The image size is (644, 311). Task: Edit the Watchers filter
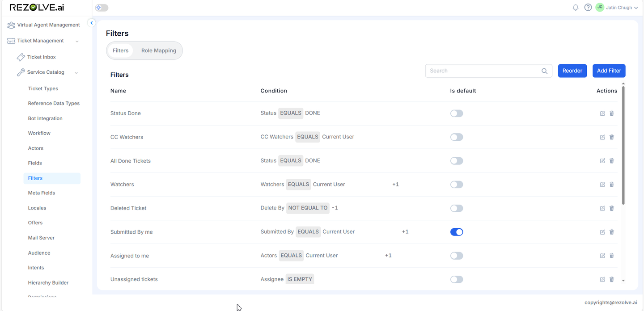tap(602, 185)
